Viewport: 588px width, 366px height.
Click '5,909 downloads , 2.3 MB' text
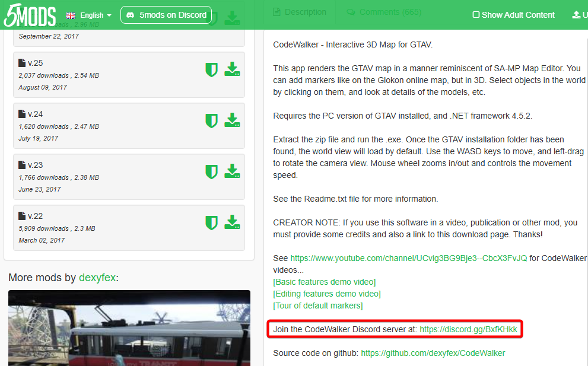(x=57, y=228)
